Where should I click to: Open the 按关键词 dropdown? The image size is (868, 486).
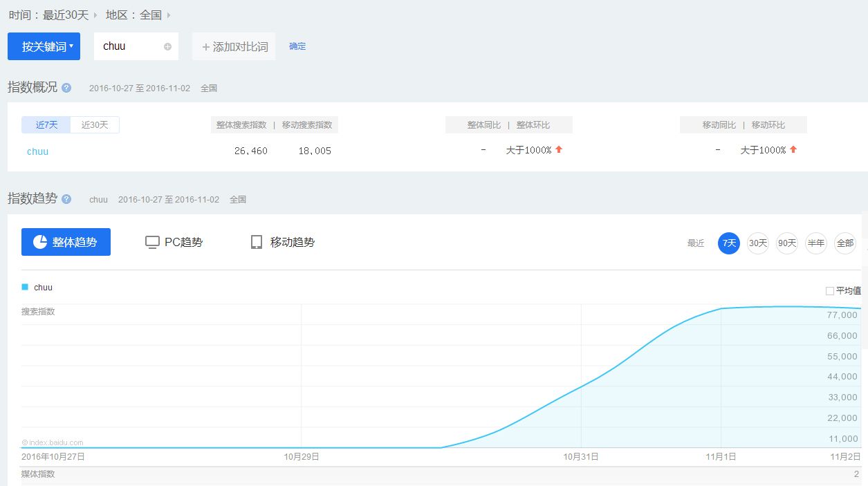44,46
